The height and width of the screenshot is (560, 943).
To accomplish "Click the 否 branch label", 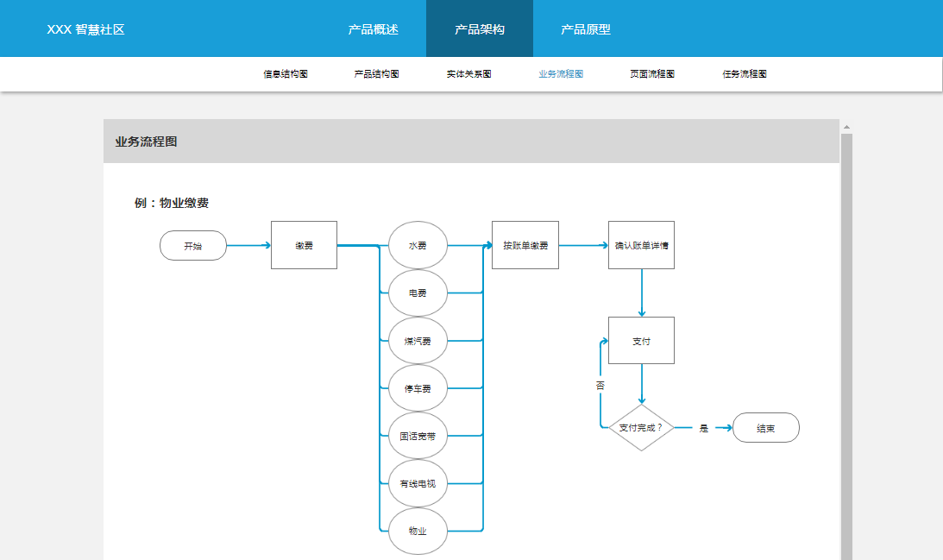I will click(600, 385).
